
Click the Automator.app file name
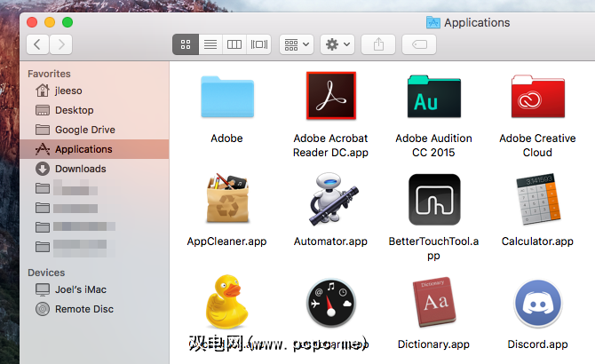[x=330, y=241]
